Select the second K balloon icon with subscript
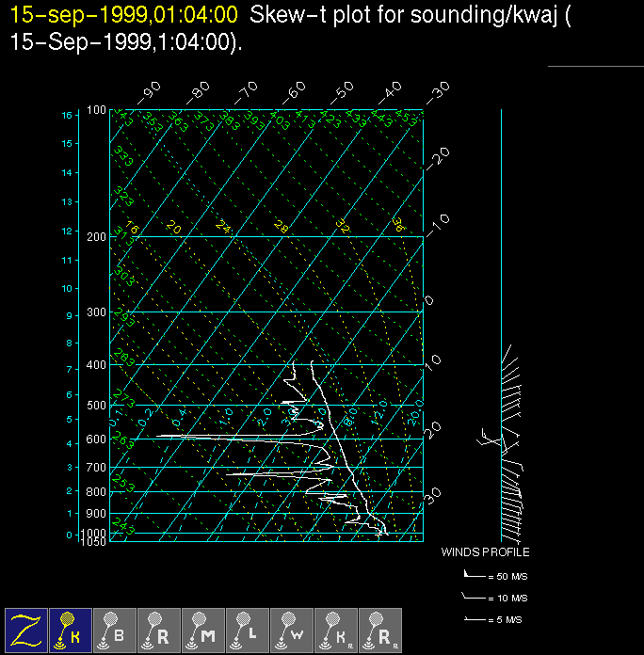Image resolution: width=644 pixels, height=655 pixels. tap(335, 630)
